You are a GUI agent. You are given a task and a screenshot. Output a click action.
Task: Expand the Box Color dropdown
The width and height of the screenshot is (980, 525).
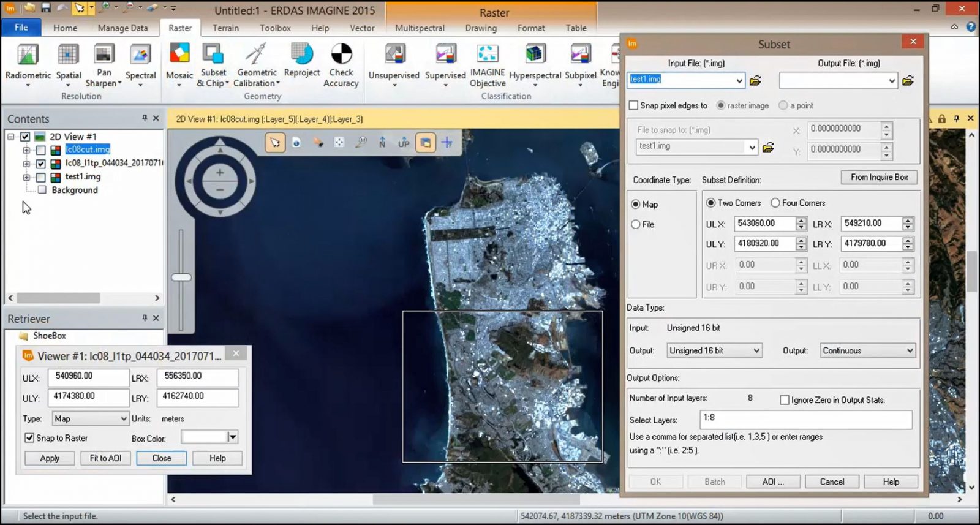click(232, 437)
